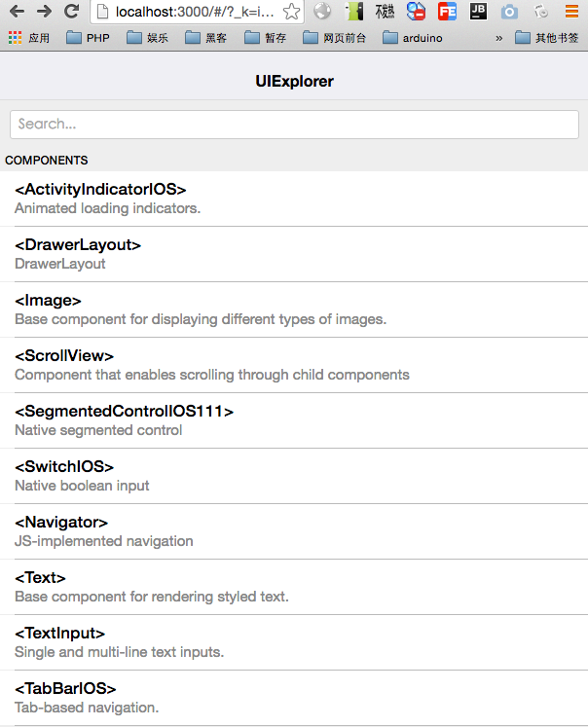Bookmark this page with star icon
Image resolution: width=588 pixels, height=727 pixels.
coord(290,12)
